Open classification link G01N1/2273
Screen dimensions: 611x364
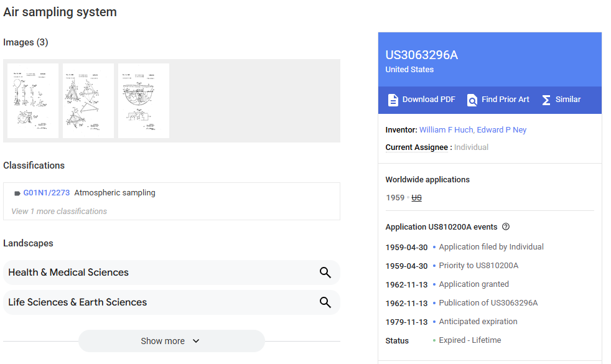[47, 193]
